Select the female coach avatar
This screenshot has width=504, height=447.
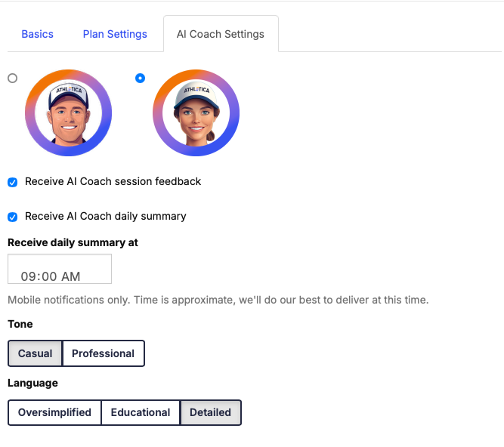196,113
